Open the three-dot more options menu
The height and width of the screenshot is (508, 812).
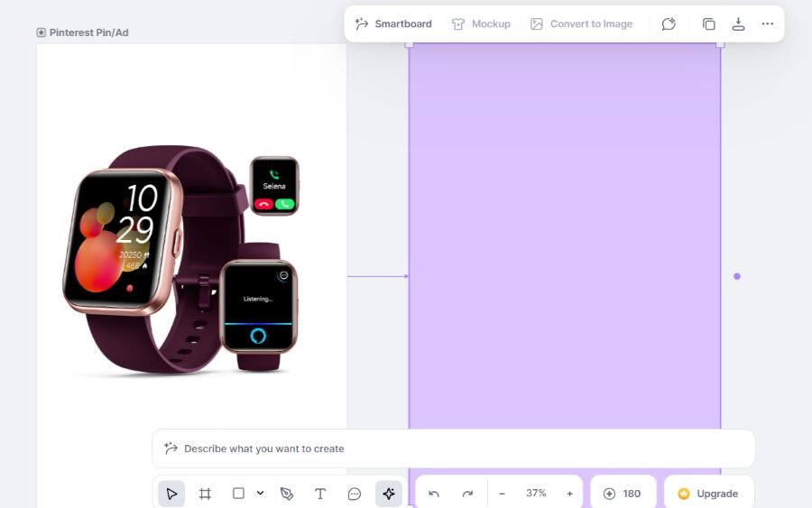[x=768, y=23]
